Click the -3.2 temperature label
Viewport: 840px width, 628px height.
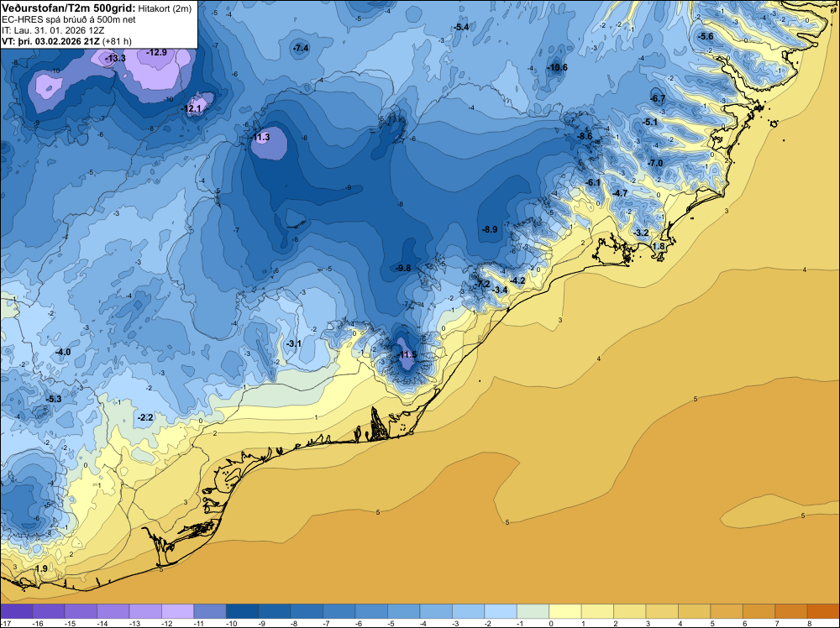[641, 233]
